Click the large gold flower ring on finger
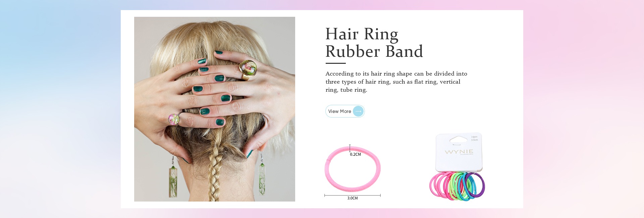644x218 pixels. coord(248,69)
